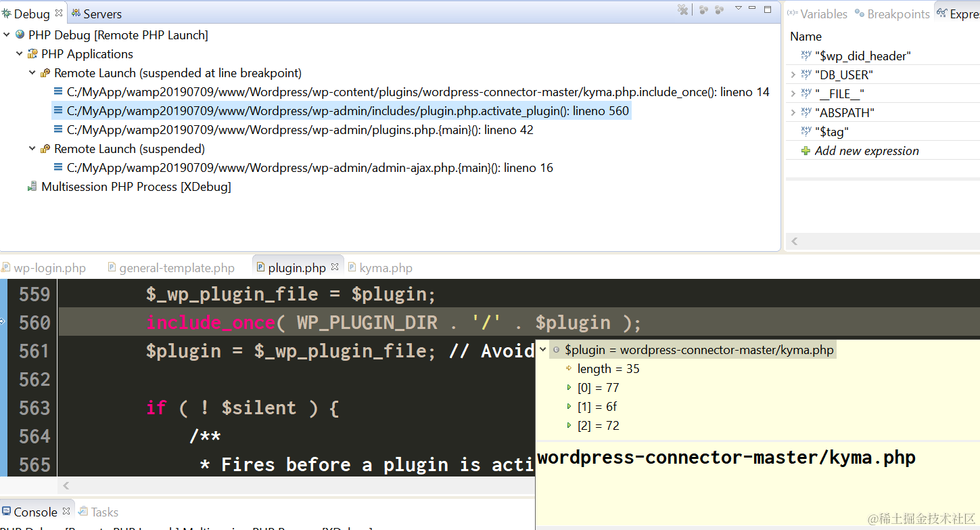This screenshot has height=530, width=980.
Task: Collapse the $plugin hover variable node
Action: [542, 350]
